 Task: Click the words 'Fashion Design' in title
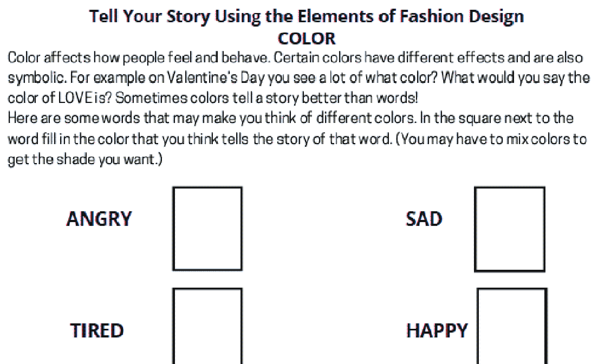point(461,17)
